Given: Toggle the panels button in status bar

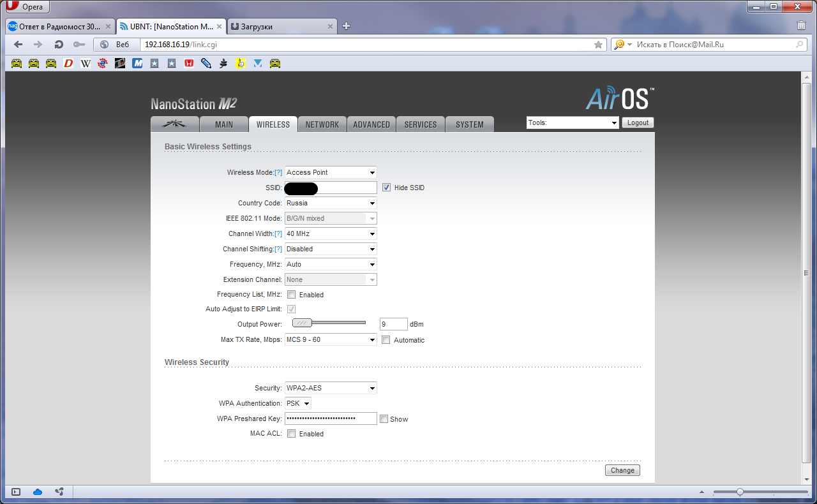Looking at the screenshot, I should point(17,492).
